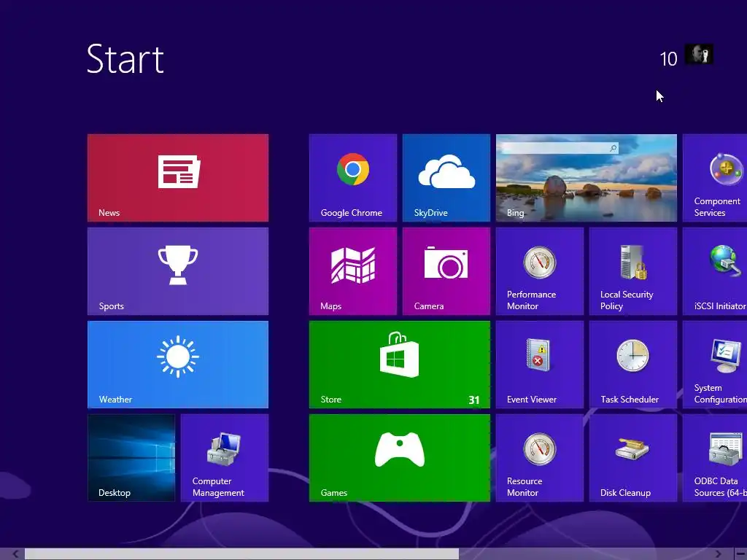The image size is (747, 560).
Task: Click the scrollbar left arrow
Action: click(x=15, y=554)
